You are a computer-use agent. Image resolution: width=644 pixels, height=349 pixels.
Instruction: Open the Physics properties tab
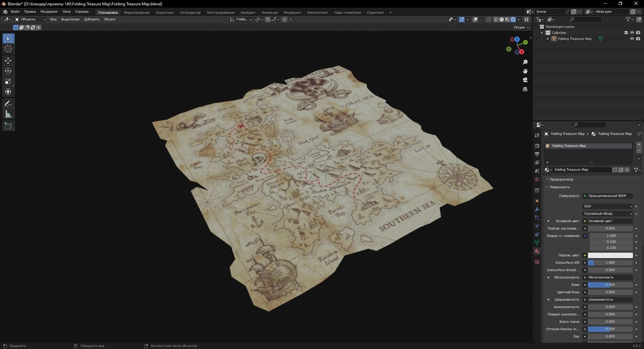point(537,226)
